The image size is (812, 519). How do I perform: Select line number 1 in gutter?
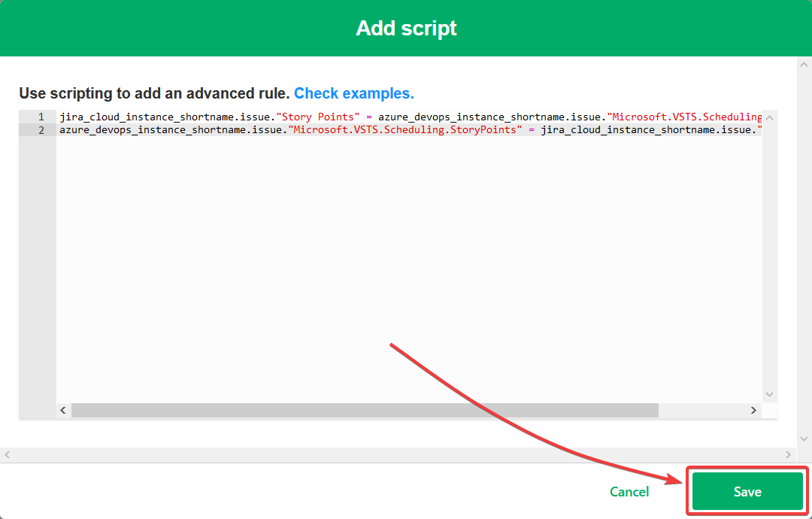(x=41, y=117)
